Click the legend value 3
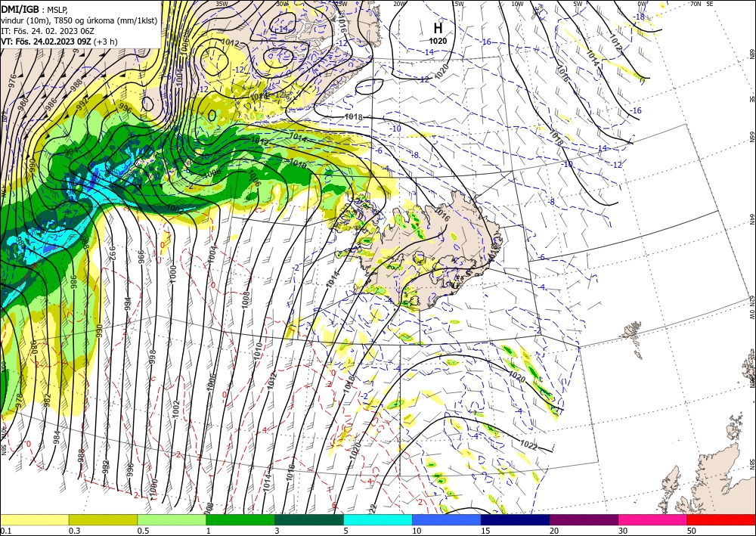The width and height of the screenshot is (756, 536). (277, 531)
